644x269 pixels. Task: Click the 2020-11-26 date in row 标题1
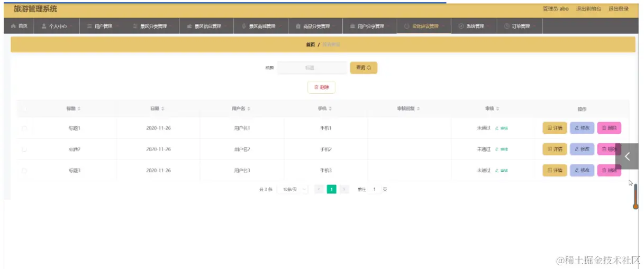[158, 128]
